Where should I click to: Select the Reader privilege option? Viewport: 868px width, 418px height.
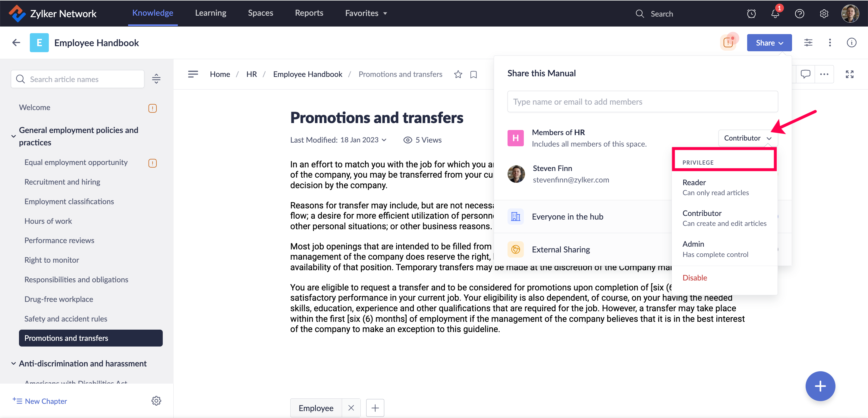725,187
